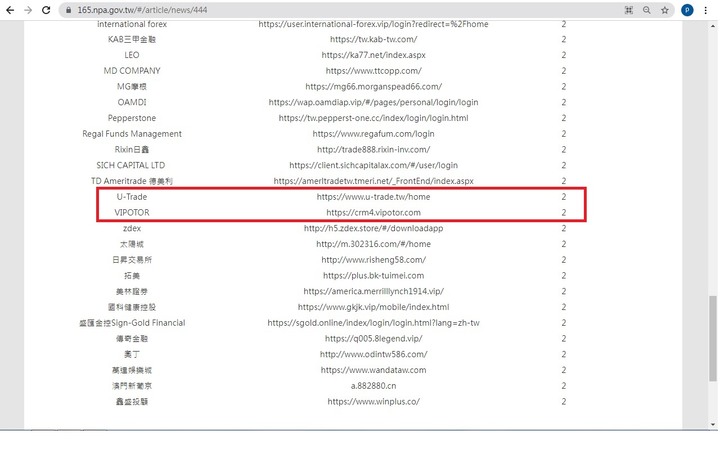Screen dimensions: 720x450
Task: Click the www.gkjk.vip URL
Action: point(373,307)
